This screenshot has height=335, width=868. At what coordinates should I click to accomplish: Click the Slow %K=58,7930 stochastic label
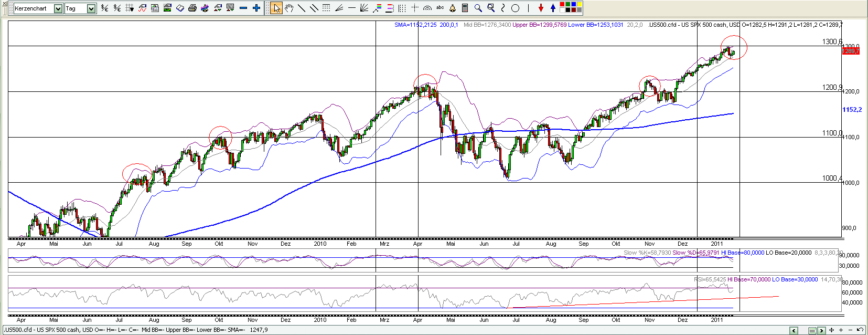[x=647, y=253]
